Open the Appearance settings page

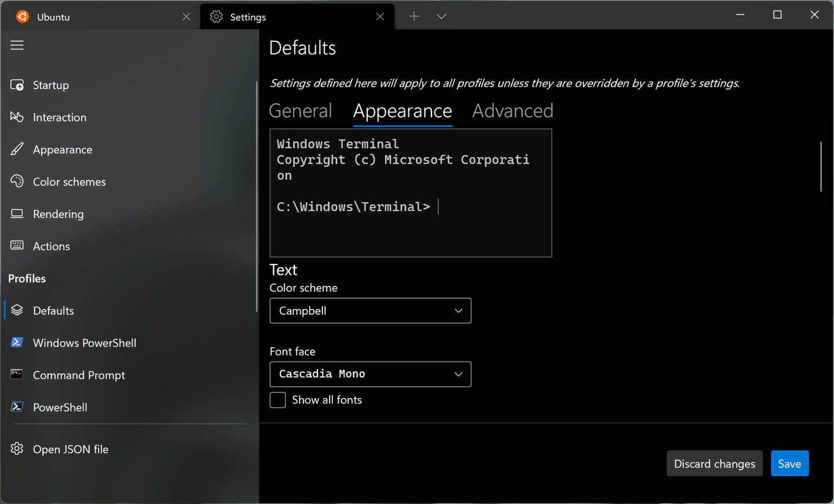(63, 149)
